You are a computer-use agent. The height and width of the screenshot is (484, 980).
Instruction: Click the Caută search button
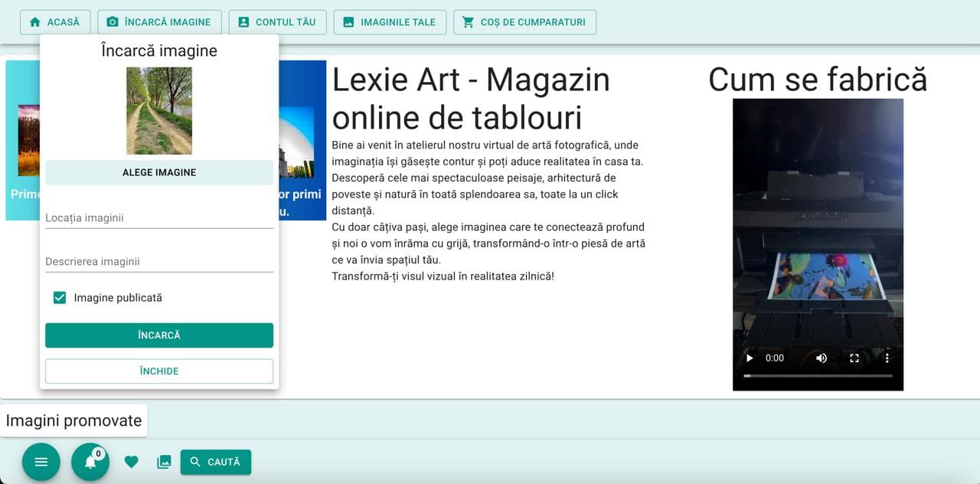(216, 462)
